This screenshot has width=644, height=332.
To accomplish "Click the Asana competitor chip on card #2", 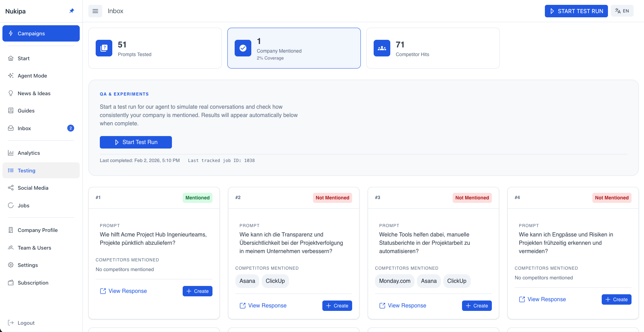I will (247, 281).
